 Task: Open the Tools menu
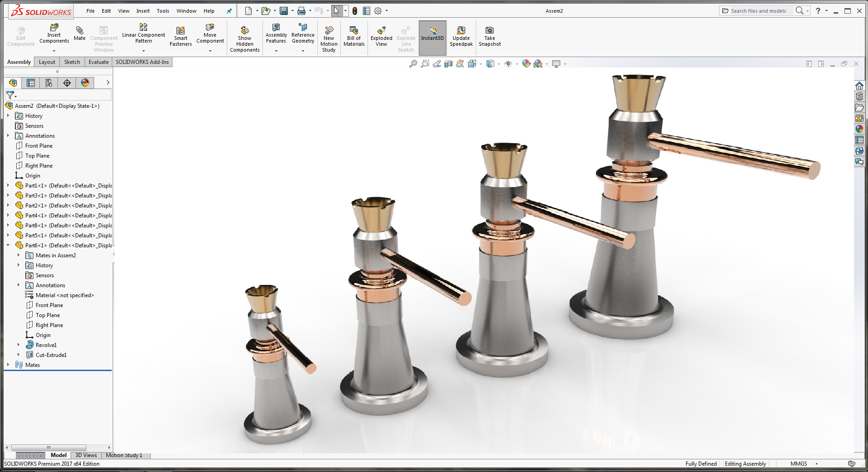click(x=163, y=11)
